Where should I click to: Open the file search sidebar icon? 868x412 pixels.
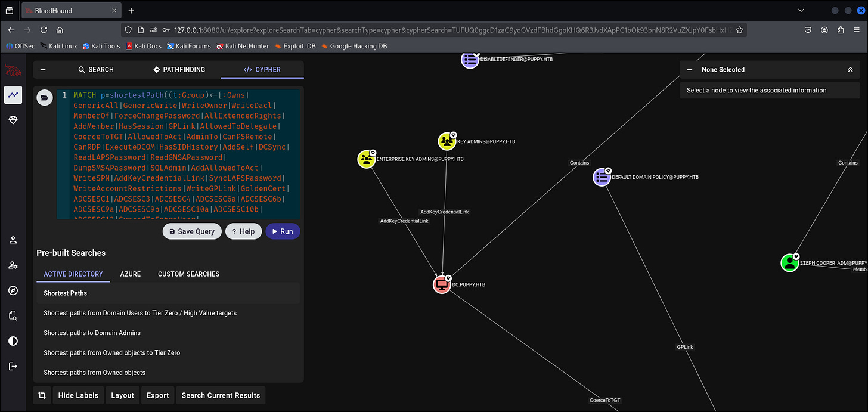[13, 316]
